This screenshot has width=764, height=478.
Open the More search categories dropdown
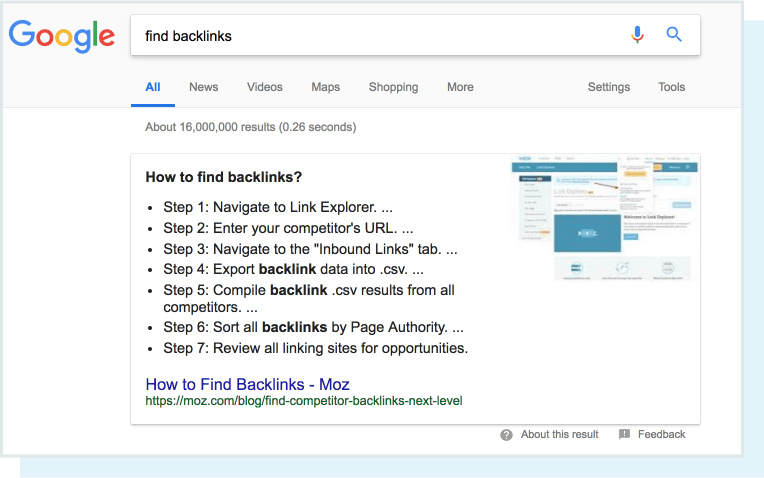click(x=460, y=87)
